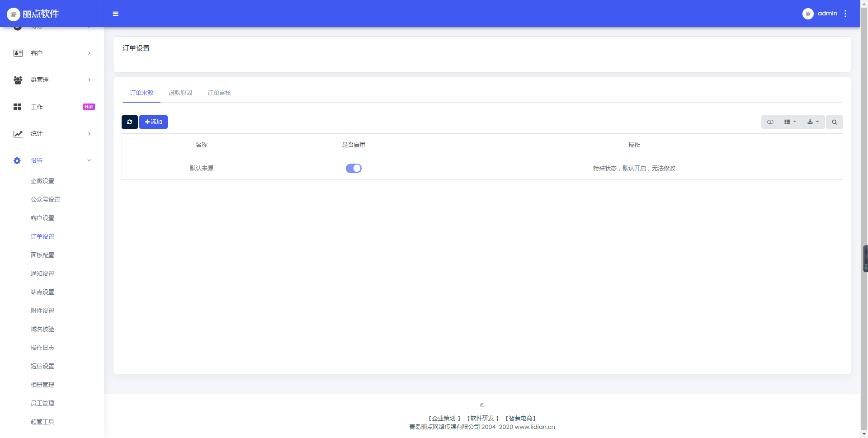Click the admin username label
Viewport: 868px width, 438px height.
(x=827, y=14)
